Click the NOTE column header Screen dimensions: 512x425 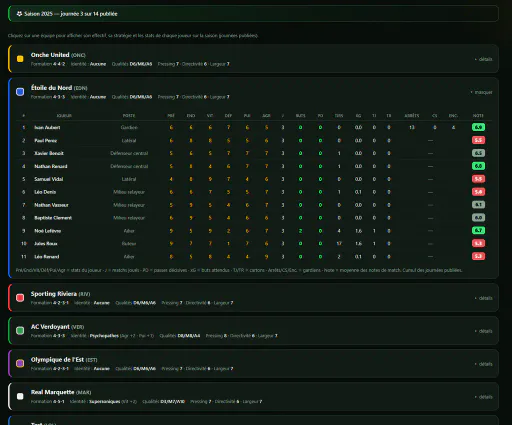[x=478, y=116]
